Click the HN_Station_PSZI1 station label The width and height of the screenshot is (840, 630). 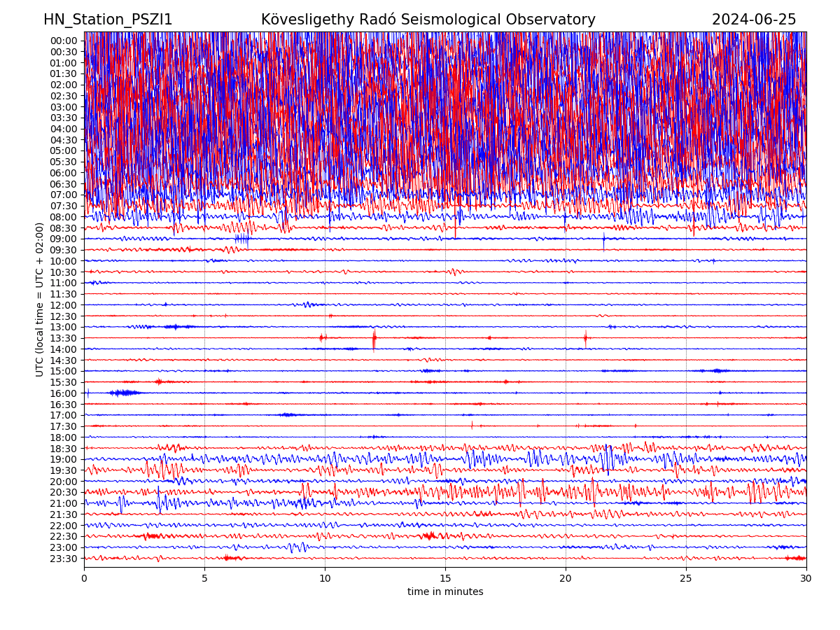pos(108,20)
